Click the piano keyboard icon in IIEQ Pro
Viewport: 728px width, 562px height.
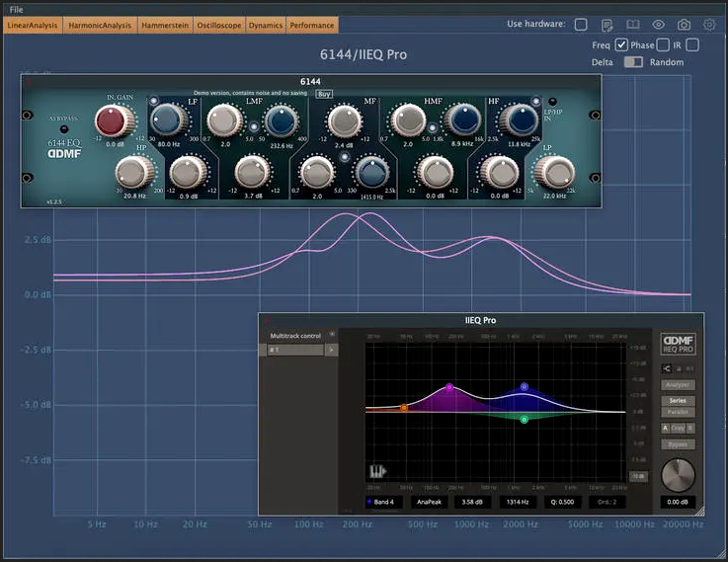(377, 471)
